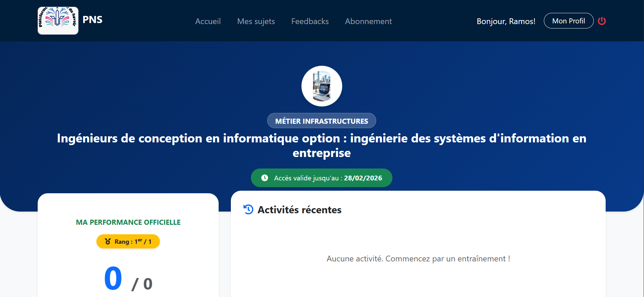Click the PNS platform logo image
The image size is (644, 297).
(x=58, y=21)
